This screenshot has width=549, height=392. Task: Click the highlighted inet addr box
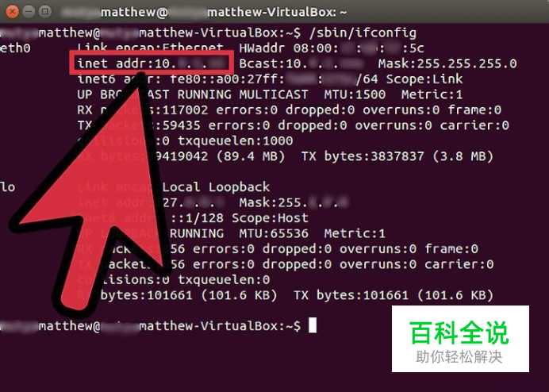click(x=151, y=63)
